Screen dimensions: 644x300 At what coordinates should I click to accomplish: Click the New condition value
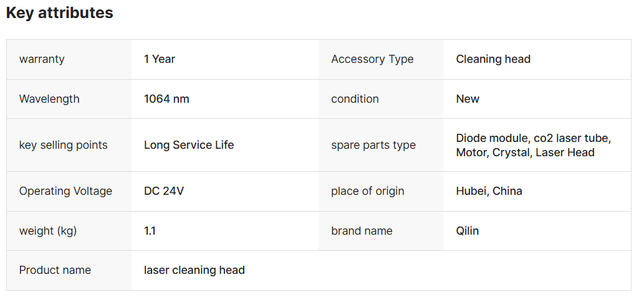click(468, 99)
